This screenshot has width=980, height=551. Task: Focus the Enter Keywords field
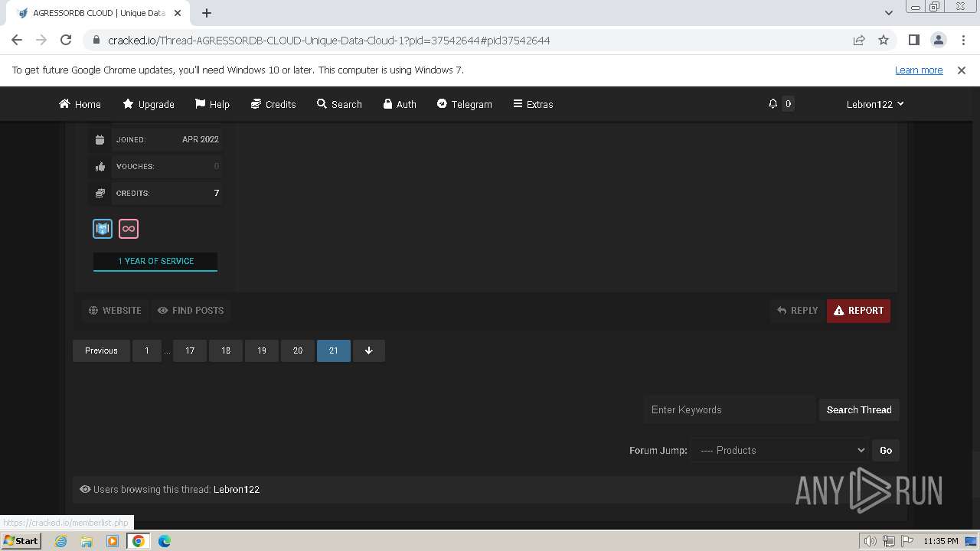pos(729,409)
